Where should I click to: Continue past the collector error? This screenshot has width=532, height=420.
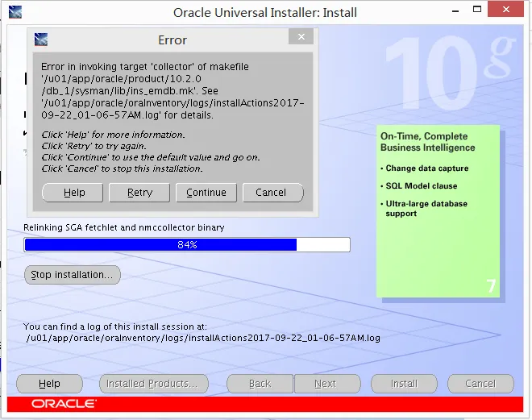click(x=206, y=193)
